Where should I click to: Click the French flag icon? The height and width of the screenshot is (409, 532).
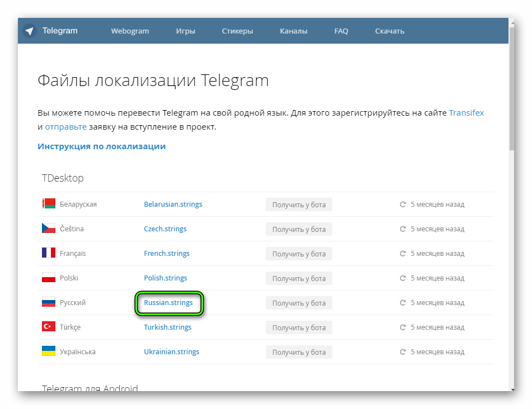49,253
